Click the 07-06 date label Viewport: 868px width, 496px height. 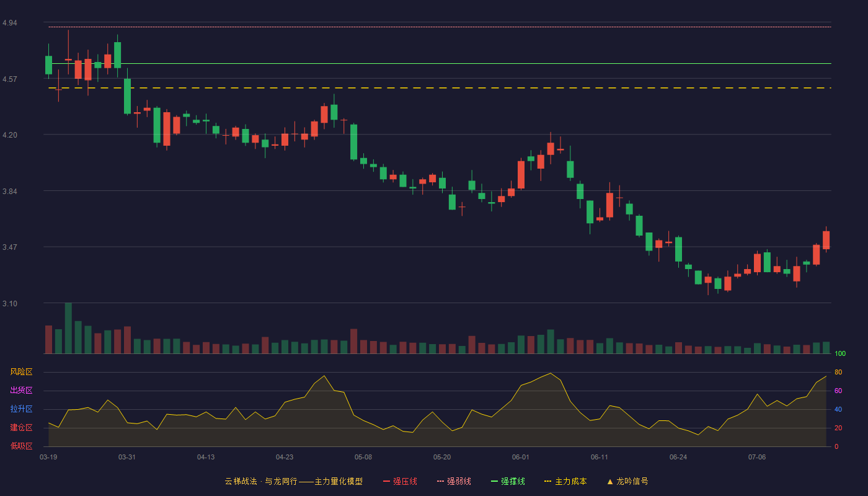757,457
